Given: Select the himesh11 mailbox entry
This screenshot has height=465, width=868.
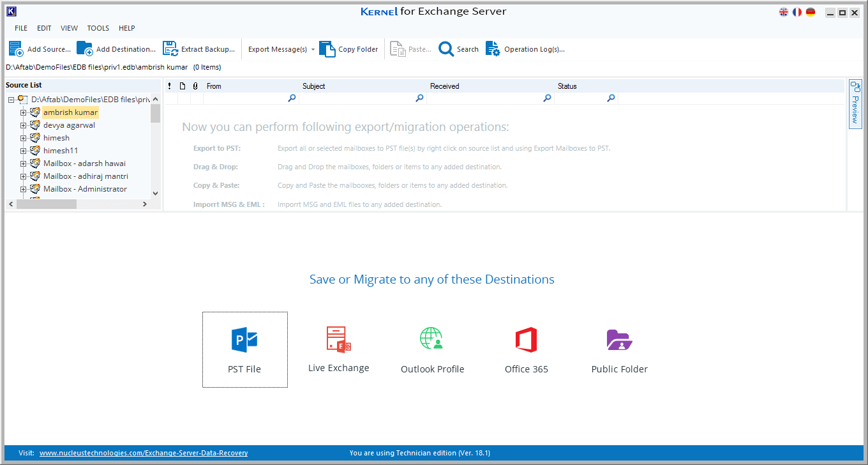Looking at the screenshot, I should [x=61, y=151].
